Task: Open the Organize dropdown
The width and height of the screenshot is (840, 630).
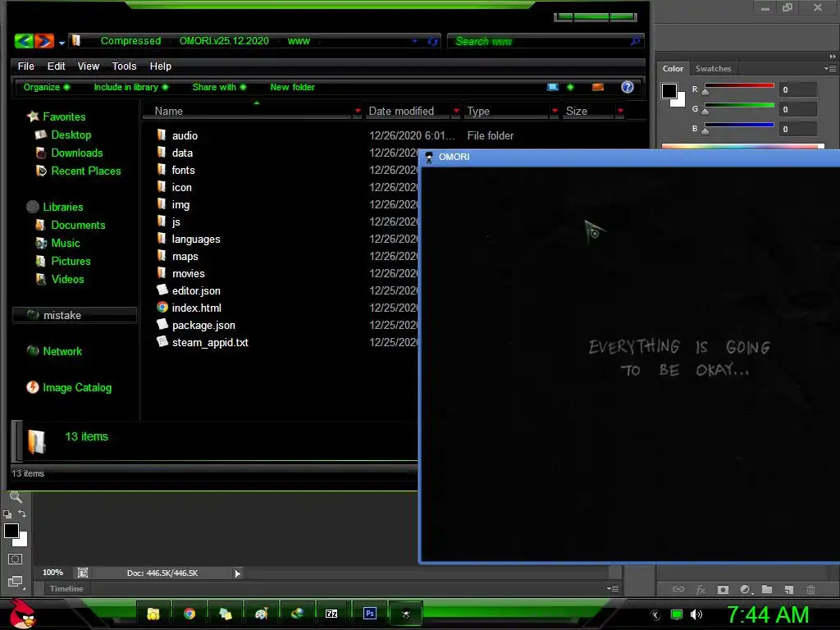Action: (x=46, y=87)
